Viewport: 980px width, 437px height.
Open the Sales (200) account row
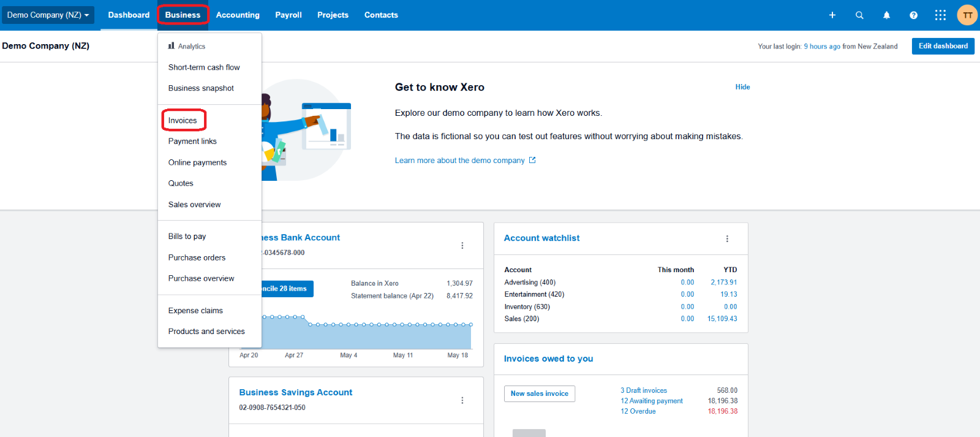[x=620, y=319]
